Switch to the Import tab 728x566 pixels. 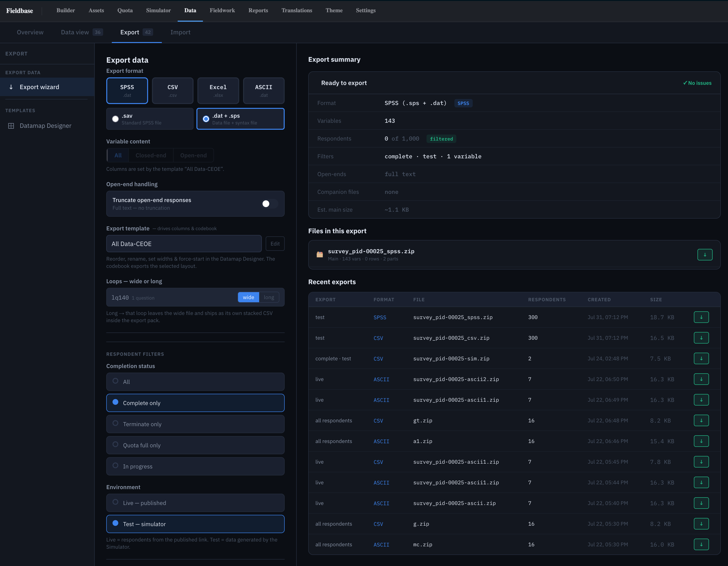(180, 32)
